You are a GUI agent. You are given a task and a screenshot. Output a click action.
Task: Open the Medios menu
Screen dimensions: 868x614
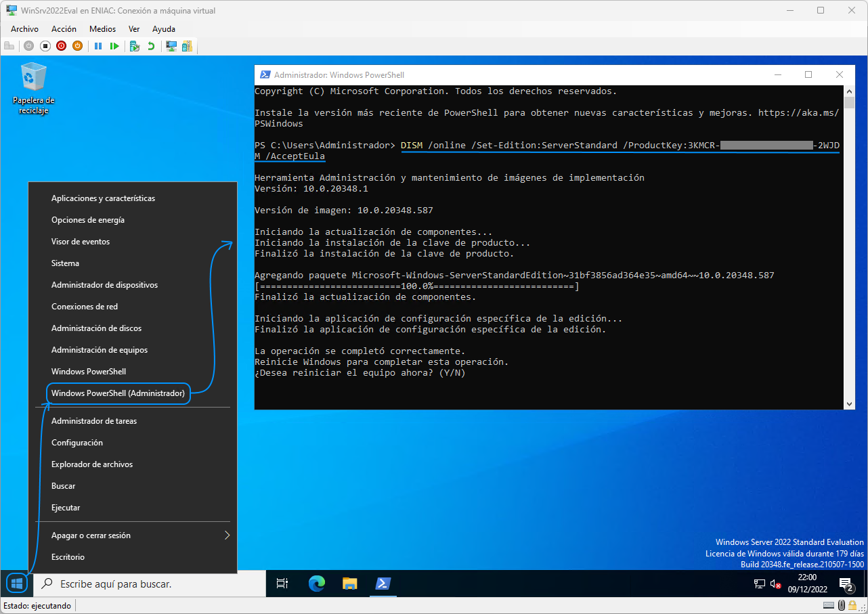click(x=103, y=29)
